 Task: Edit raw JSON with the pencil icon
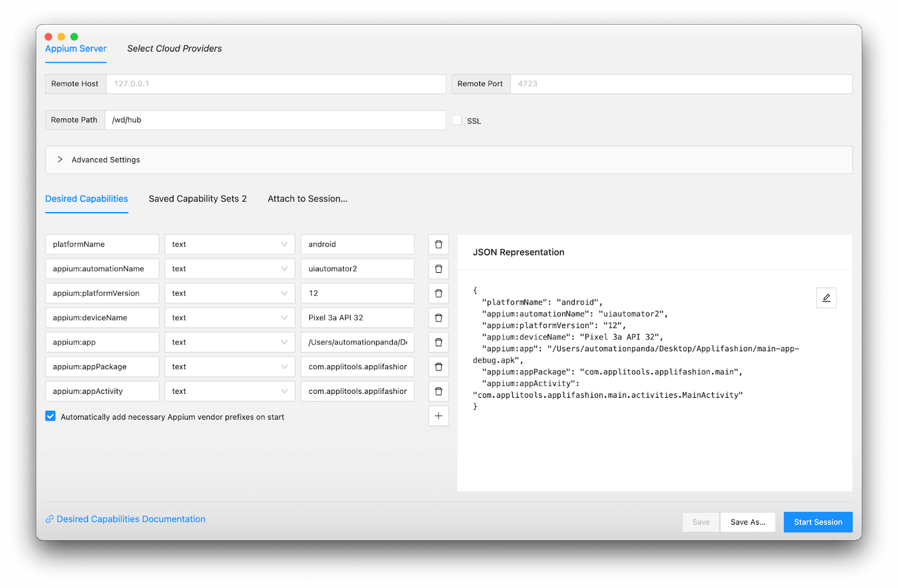point(826,298)
